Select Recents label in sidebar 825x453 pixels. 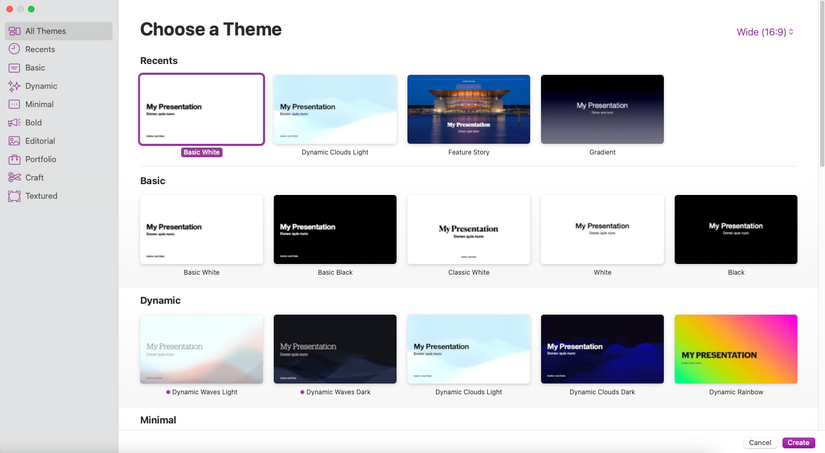coord(40,49)
